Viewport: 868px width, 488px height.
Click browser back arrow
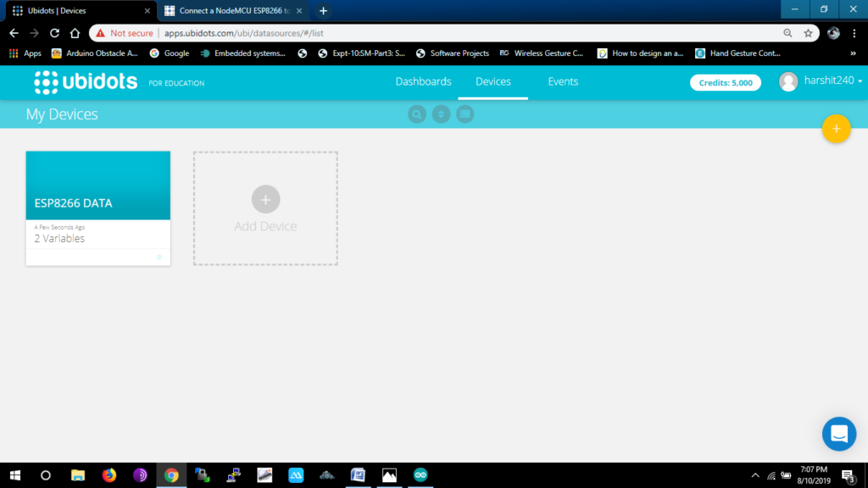click(x=14, y=33)
